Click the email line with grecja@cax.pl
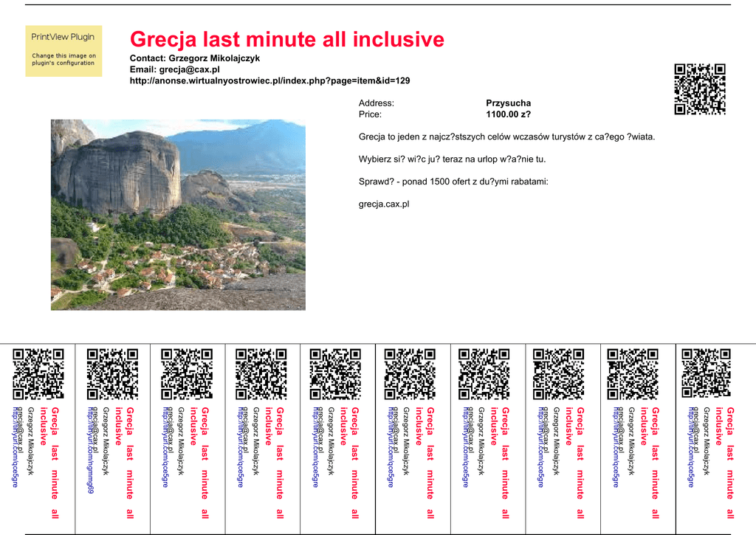Viewport: 756px width, 535px height. (x=175, y=69)
